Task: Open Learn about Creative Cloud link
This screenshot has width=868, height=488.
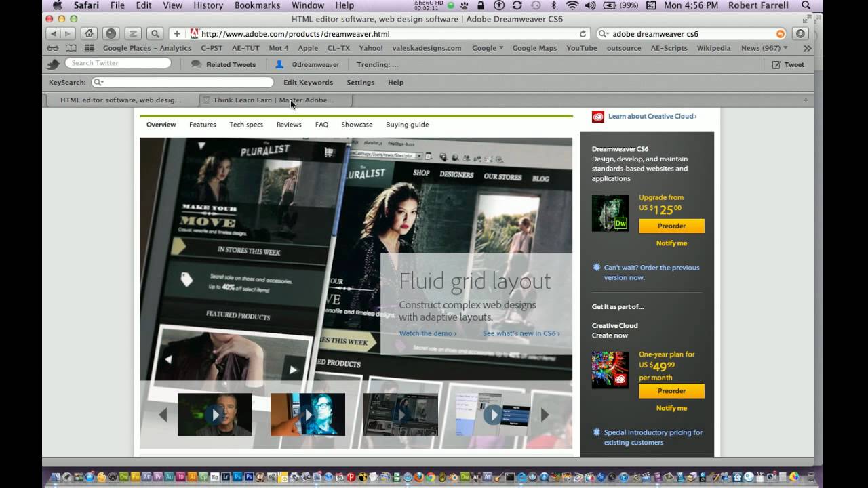Action: (652, 116)
